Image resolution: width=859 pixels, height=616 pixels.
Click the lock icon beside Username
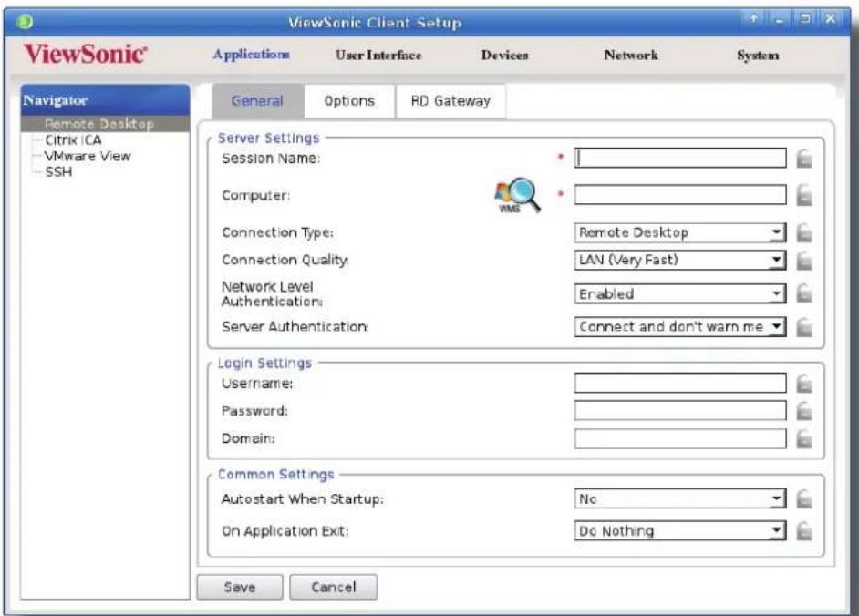tap(803, 384)
